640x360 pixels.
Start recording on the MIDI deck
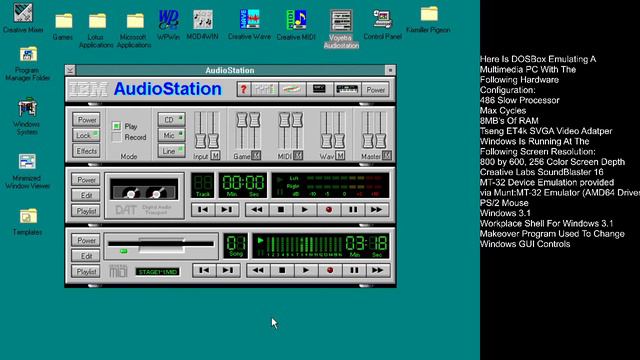330,270
